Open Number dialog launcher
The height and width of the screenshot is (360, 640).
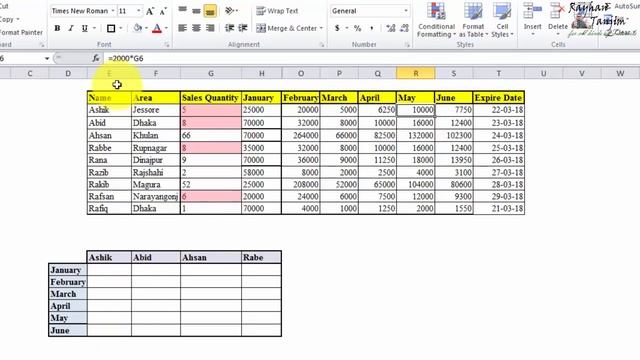[407, 45]
